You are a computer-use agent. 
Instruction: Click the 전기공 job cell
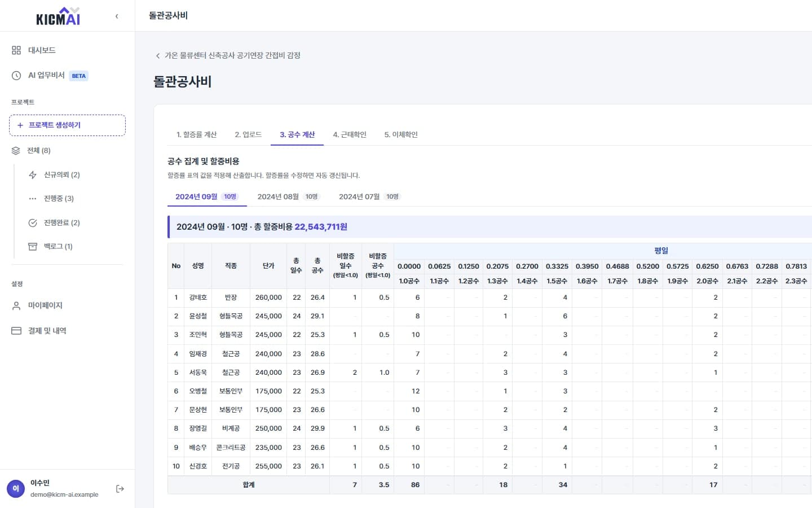(231, 466)
